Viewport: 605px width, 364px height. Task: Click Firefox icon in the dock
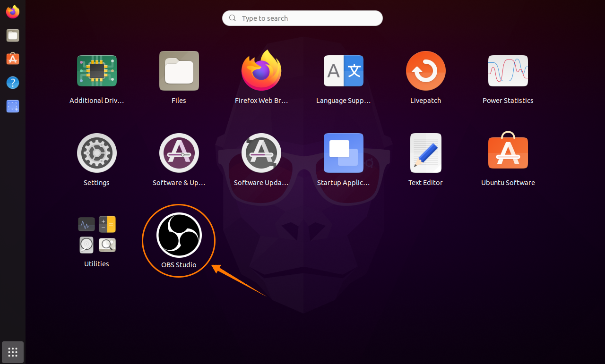click(13, 12)
